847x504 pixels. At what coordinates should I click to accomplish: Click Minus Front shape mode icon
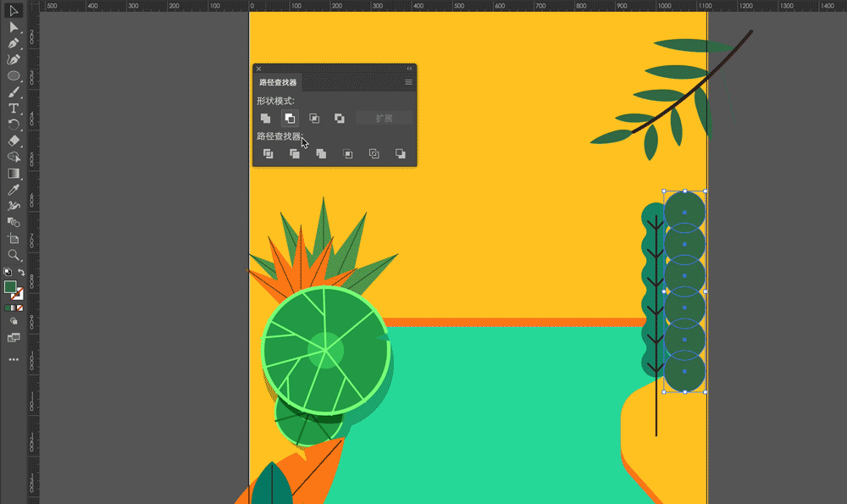[290, 118]
